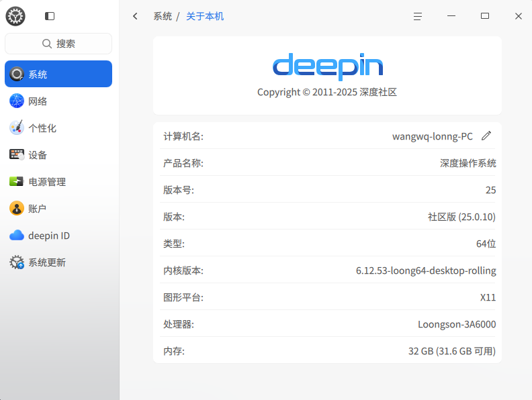
Task: Click the deepin ID cloud icon
Action: [17, 236]
